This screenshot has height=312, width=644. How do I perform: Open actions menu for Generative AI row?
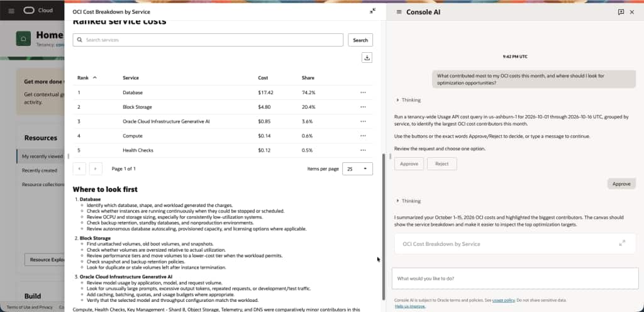363,121
